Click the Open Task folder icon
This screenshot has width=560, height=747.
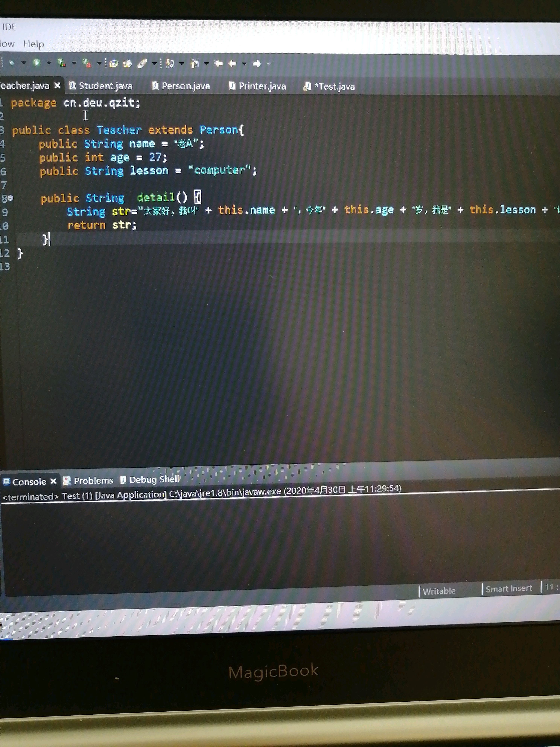click(128, 63)
